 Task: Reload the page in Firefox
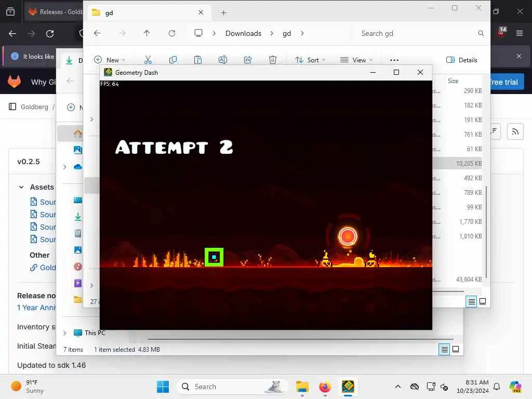(50, 34)
